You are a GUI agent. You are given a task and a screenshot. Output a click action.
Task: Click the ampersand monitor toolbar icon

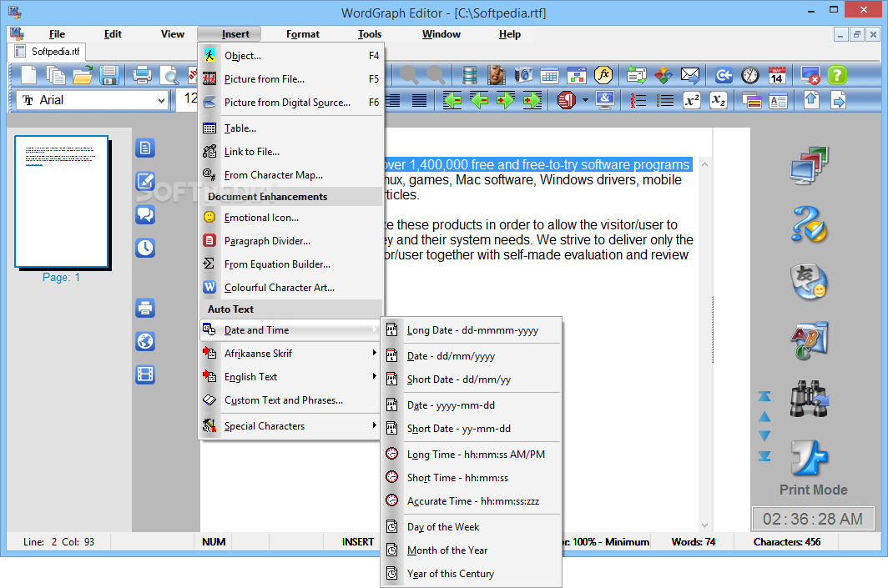click(605, 101)
